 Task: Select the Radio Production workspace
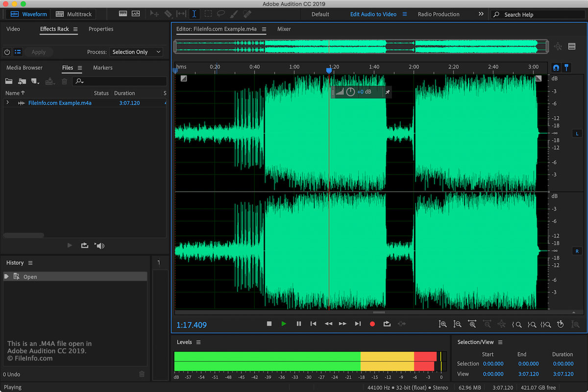[438, 14]
